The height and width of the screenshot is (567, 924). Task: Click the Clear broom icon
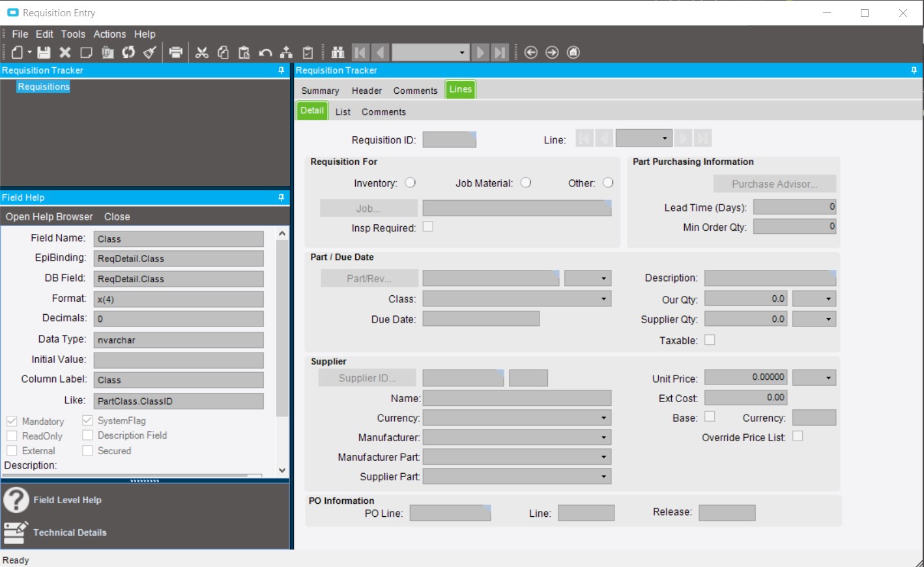tap(150, 53)
